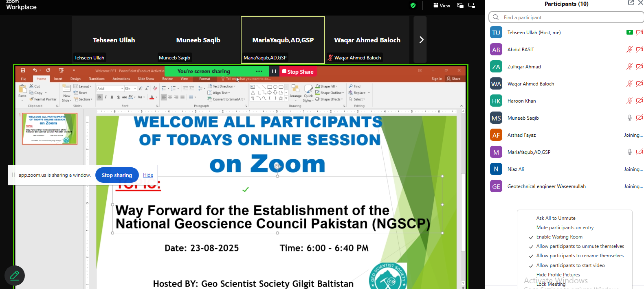The height and width of the screenshot is (289, 644).
Task: Open the Shape Fill dropdown
Action: [326, 86]
